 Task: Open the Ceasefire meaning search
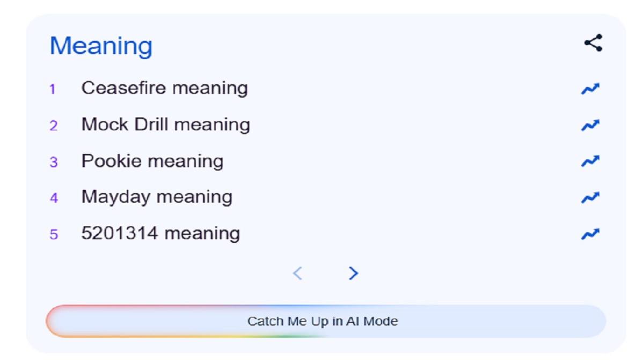point(164,88)
